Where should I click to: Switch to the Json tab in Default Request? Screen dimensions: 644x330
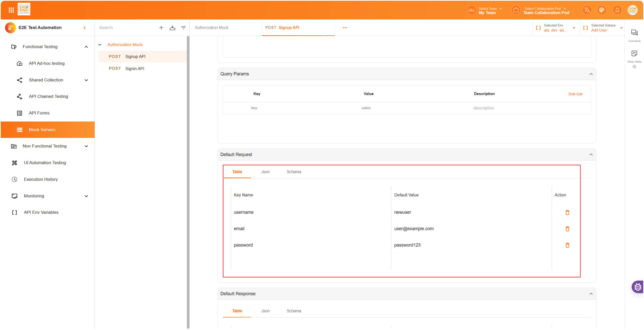265,172
